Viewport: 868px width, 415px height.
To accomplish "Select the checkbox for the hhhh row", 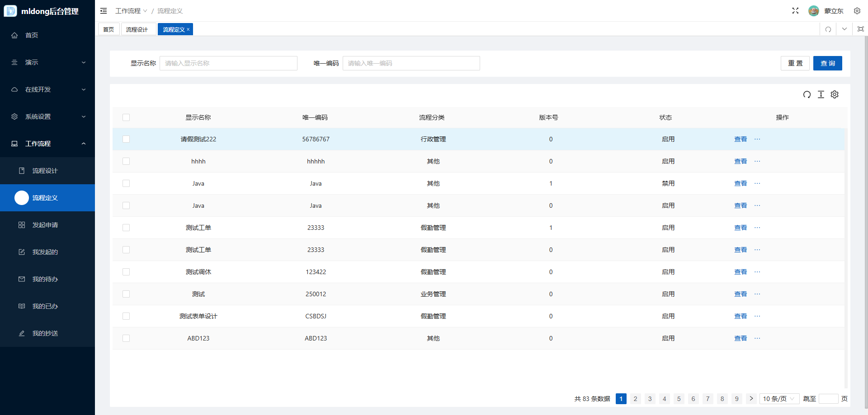I will 126,161.
